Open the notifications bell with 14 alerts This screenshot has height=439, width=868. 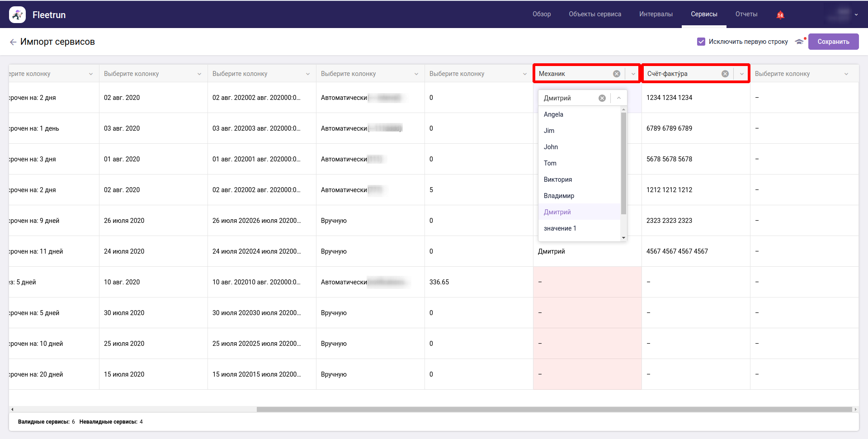tap(780, 15)
